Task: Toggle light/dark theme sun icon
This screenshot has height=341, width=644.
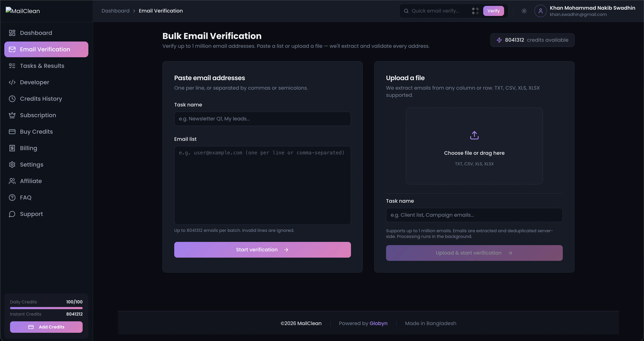Action: 524,11
